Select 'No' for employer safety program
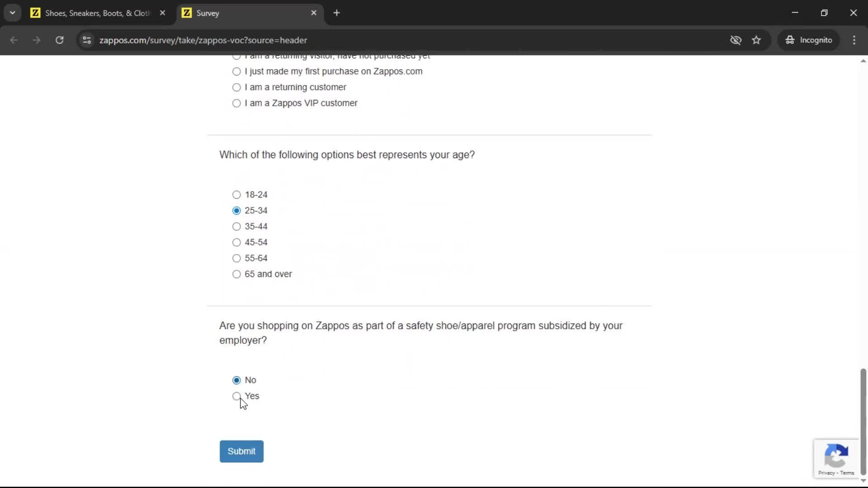Image resolution: width=868 pixels, height=488 pixels. (236, 380)
